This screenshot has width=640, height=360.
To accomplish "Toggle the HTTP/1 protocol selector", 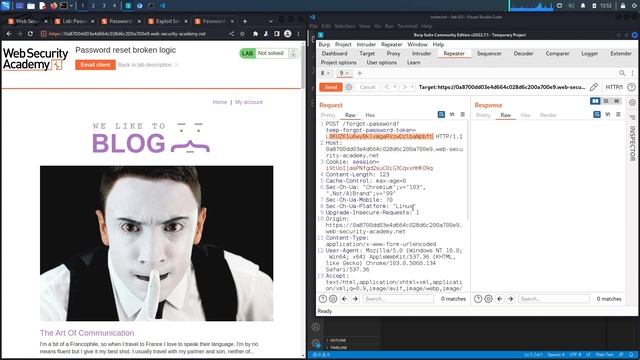I will [614, 87].
